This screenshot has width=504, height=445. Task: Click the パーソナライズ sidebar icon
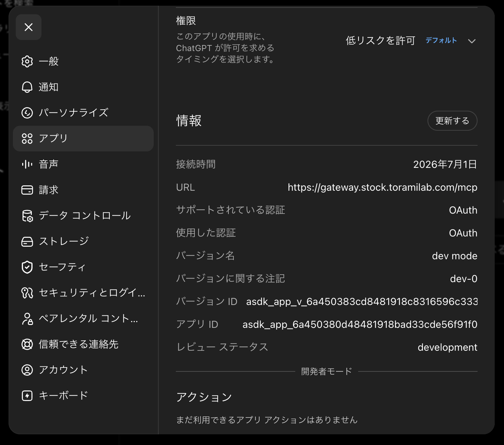[27, 113]
